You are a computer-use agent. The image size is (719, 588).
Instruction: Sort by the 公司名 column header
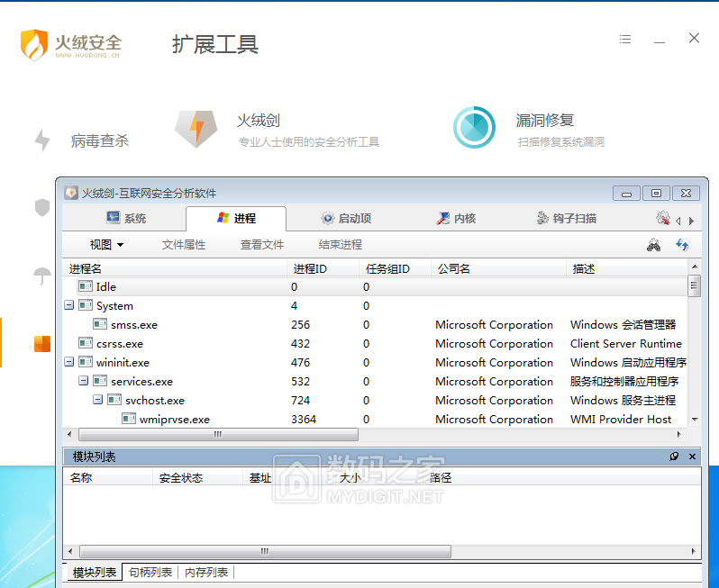pos(499,268)
